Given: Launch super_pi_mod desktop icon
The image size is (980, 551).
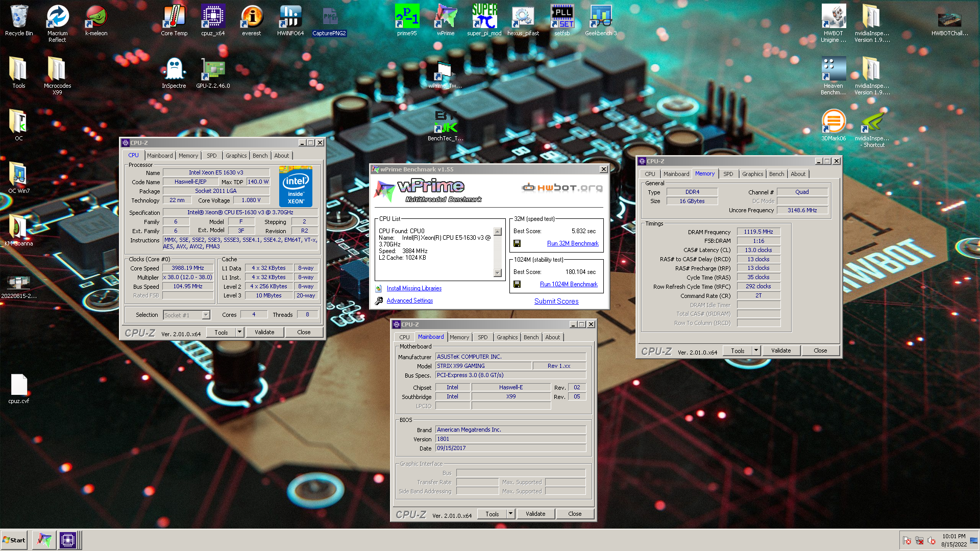Looking at the screenshot, I should 484,20.
